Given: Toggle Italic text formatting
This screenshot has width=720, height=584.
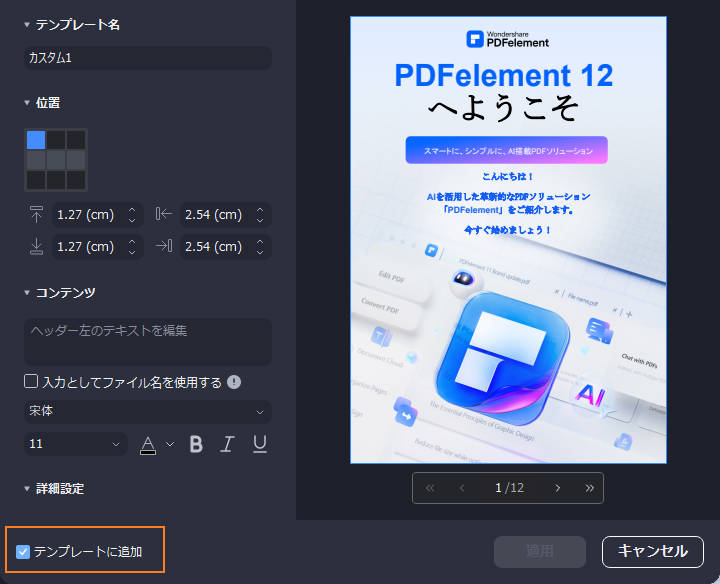Looking at the screenshot, I should pos(227,444).
